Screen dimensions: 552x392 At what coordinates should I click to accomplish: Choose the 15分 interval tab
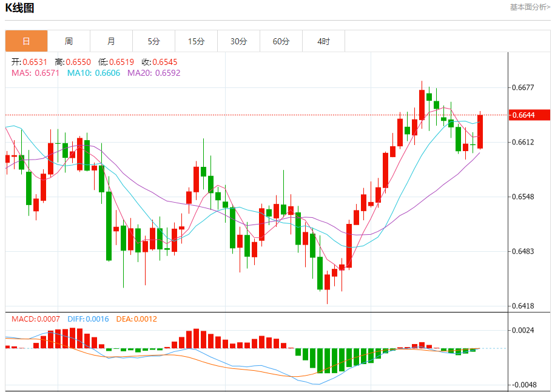(x=196, y=41)
